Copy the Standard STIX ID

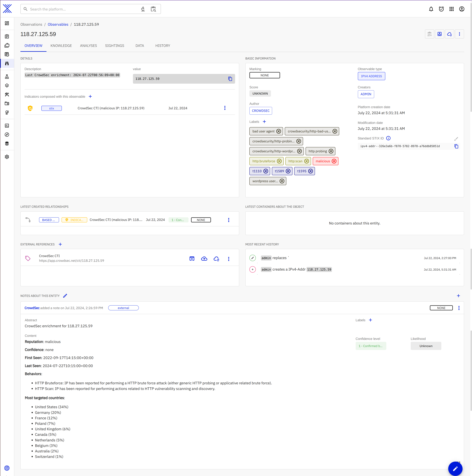tap(456, 146)
